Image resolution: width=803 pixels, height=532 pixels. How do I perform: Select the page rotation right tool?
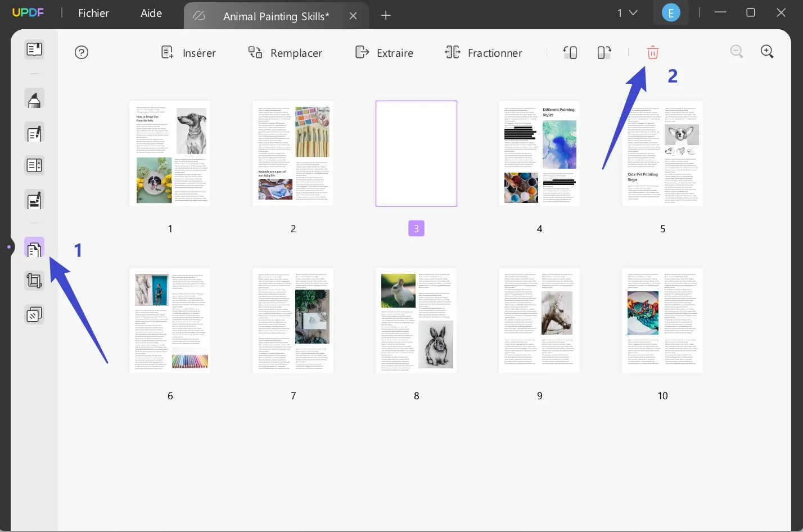point(603,52)
